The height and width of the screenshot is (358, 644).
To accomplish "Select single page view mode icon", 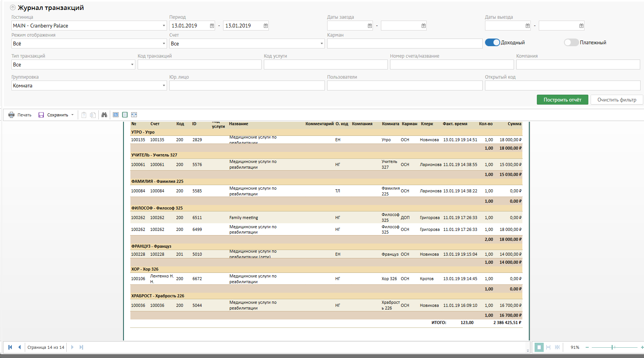I will coord(539,347).
